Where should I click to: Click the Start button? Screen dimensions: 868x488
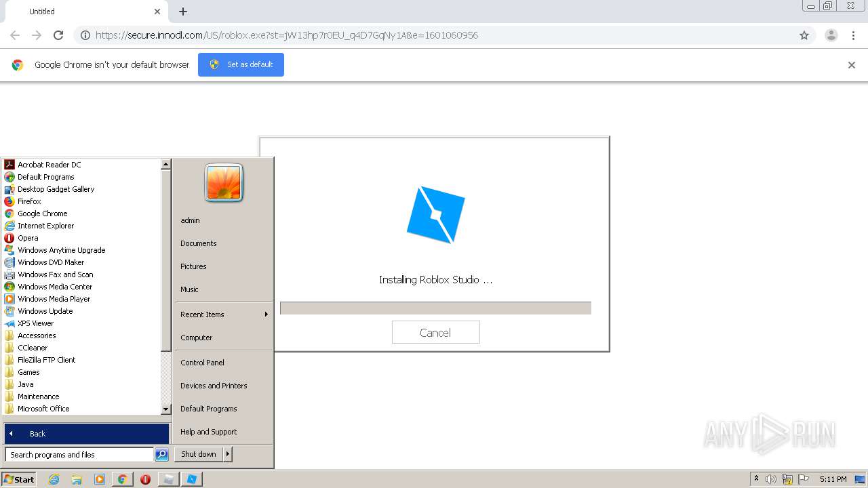pos(19,479)
